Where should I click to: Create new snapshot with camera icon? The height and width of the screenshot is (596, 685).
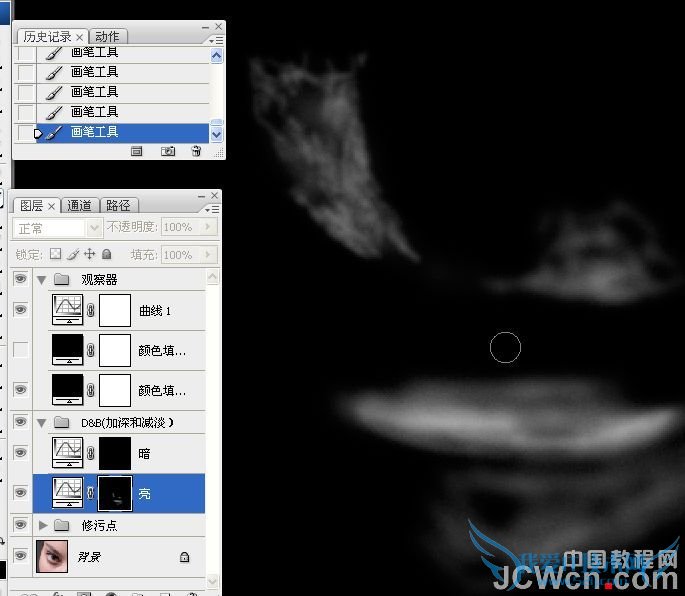pos(168,151)
